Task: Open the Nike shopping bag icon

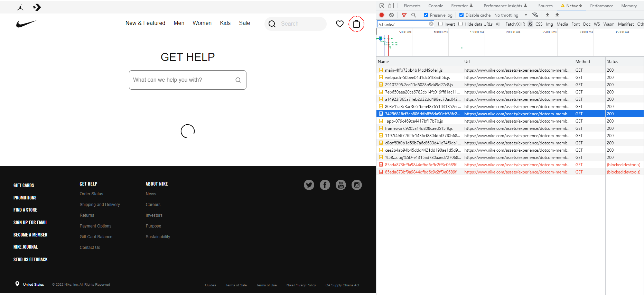Action: (356, 24)
